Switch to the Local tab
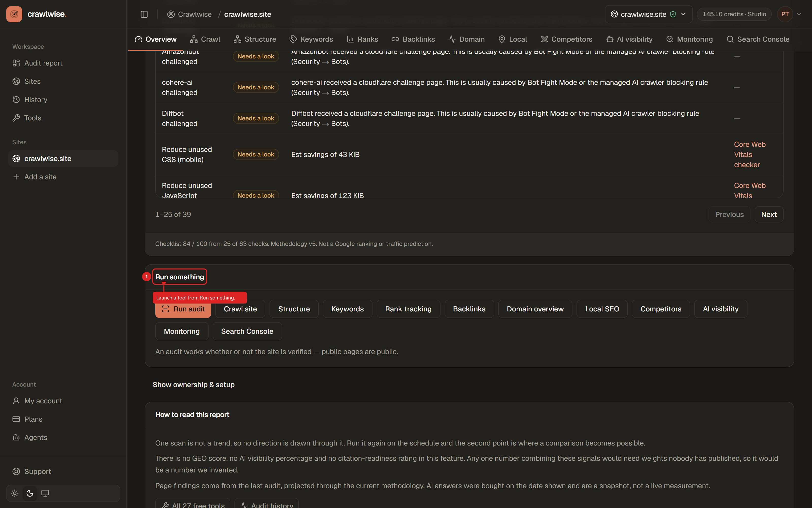Screen dimensions: 812x508 (513, 39)
